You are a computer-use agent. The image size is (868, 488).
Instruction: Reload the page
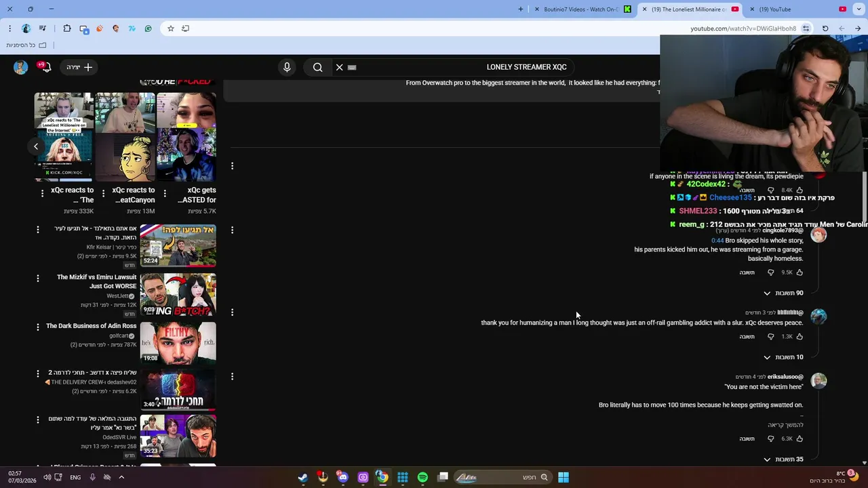825,28
